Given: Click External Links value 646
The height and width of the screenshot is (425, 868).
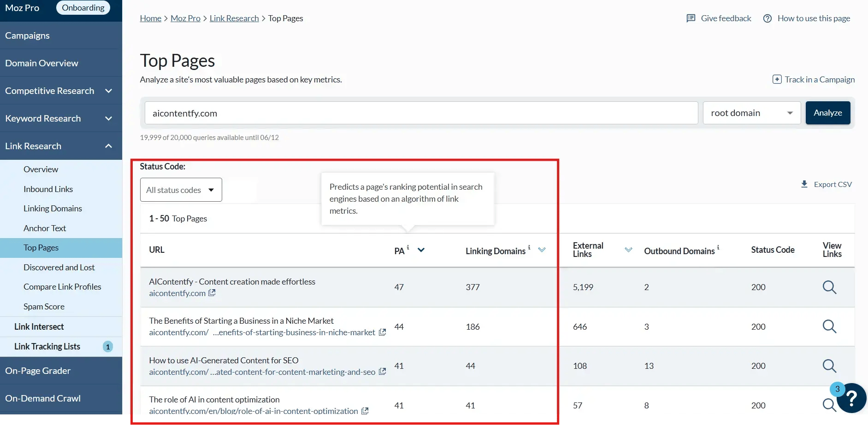Looking at the screenshot, I should 580,326.
